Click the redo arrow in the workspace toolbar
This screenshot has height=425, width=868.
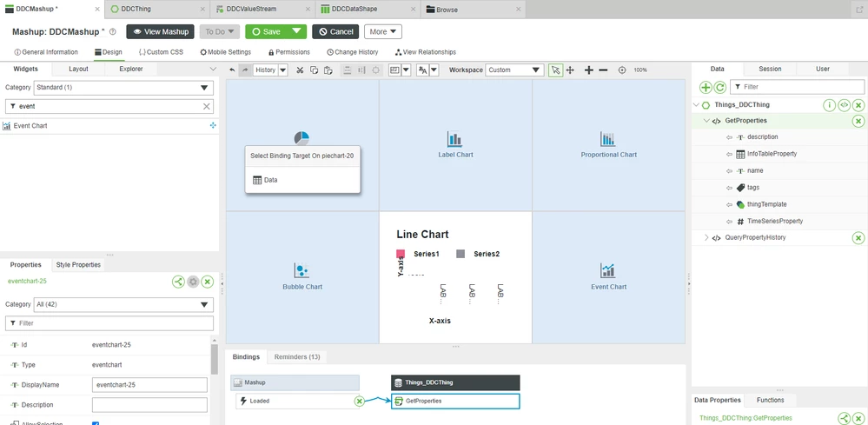click(245, 70)
